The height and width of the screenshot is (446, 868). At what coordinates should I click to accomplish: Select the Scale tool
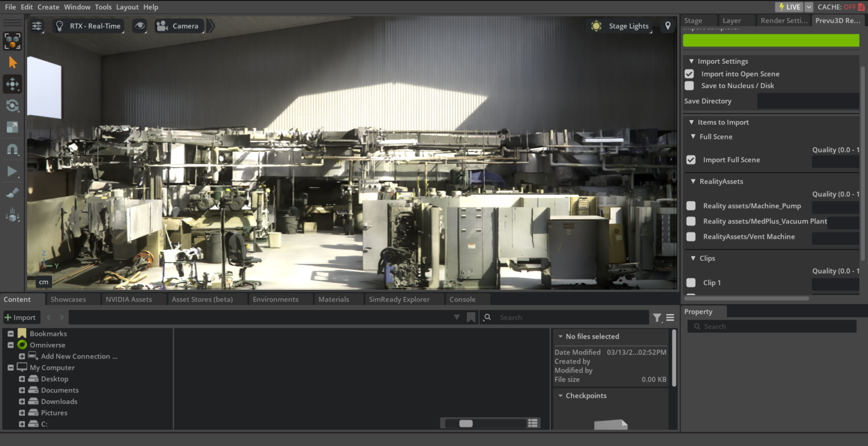coord(12,127)
